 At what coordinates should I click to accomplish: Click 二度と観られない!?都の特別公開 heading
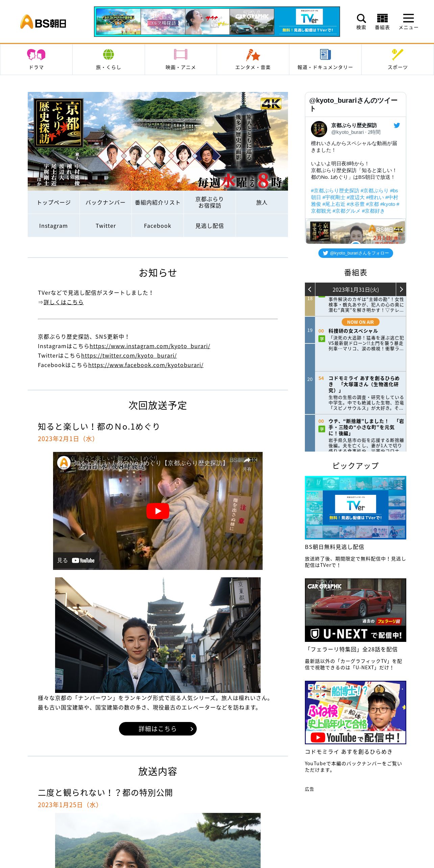[x=105, y=793]
